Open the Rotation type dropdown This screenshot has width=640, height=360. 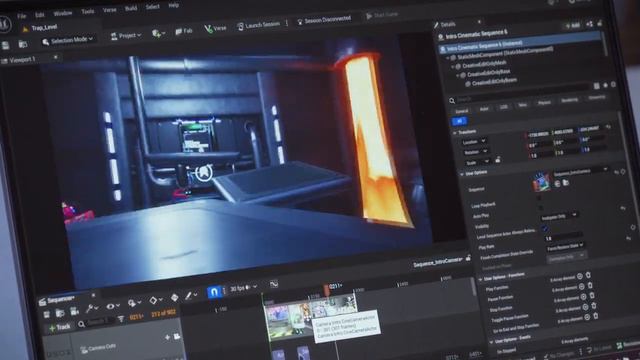[x=476, y=152]
